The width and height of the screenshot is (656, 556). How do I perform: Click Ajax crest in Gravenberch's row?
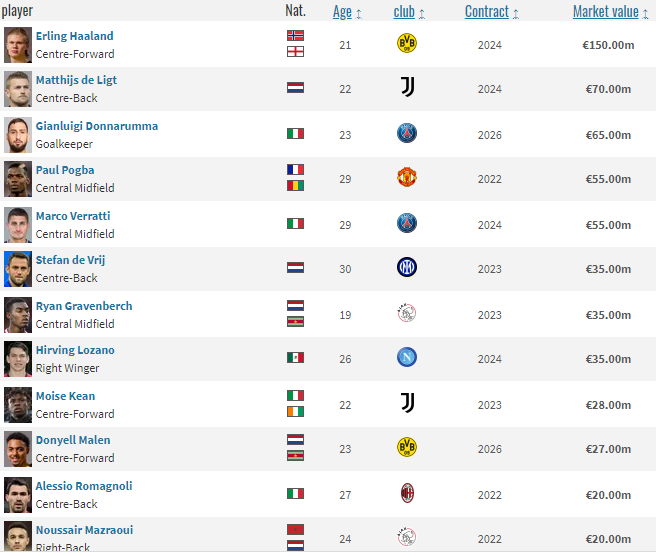point(406,313)
